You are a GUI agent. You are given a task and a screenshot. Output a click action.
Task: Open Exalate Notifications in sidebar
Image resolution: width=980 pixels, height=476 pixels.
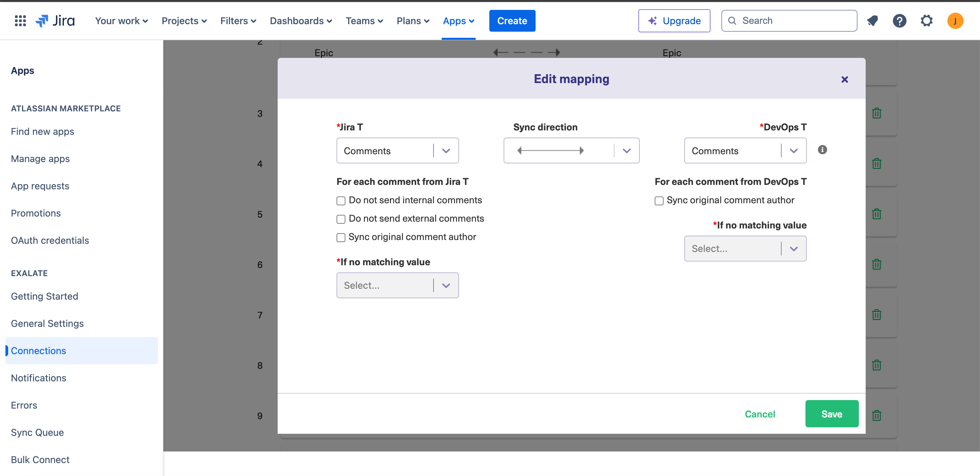[38, 378]
